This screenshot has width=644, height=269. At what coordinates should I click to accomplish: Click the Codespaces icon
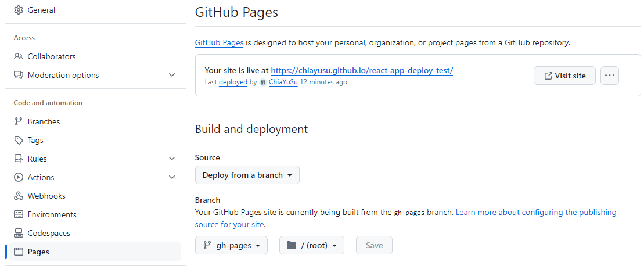click(19, 234)
